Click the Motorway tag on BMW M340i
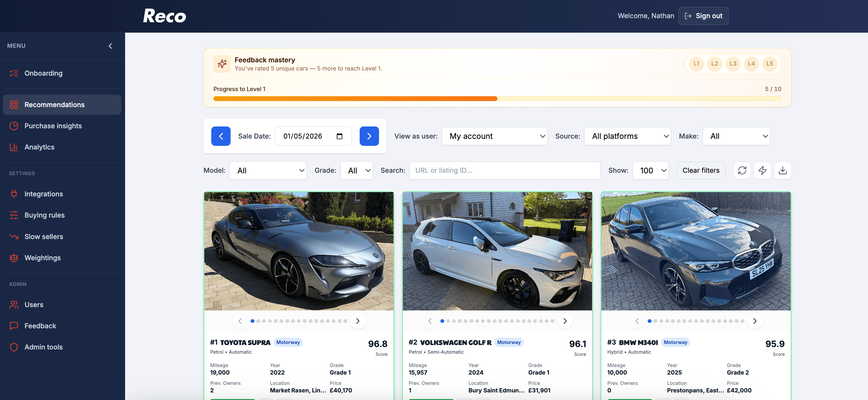 point(675,342)
